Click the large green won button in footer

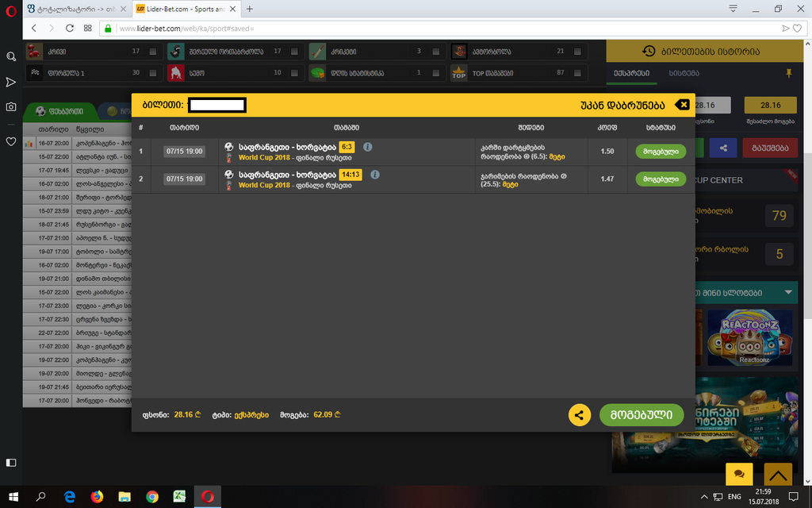(642, 414)
